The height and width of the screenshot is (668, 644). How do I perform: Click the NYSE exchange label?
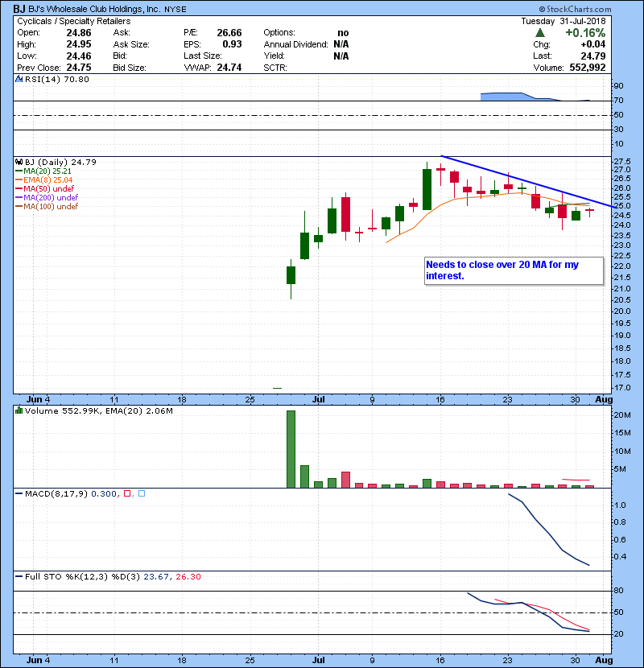click(x=175, y=10)
